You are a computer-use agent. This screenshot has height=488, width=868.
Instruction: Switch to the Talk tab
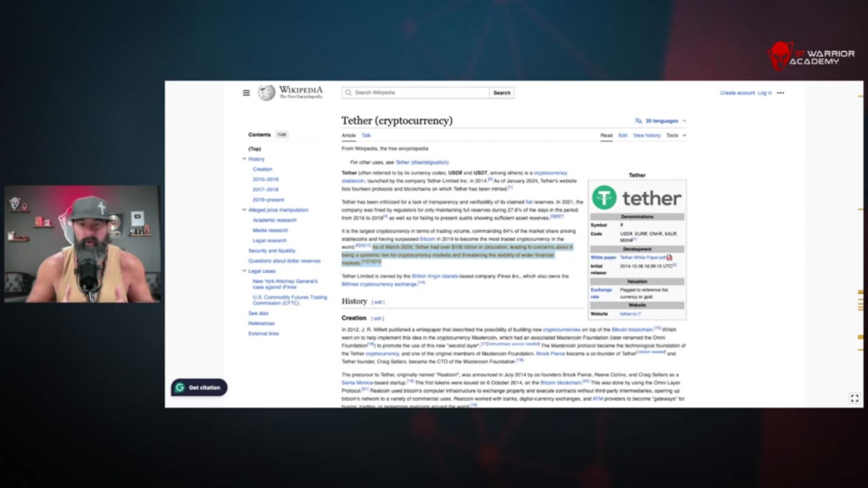(x=366, y=136)
